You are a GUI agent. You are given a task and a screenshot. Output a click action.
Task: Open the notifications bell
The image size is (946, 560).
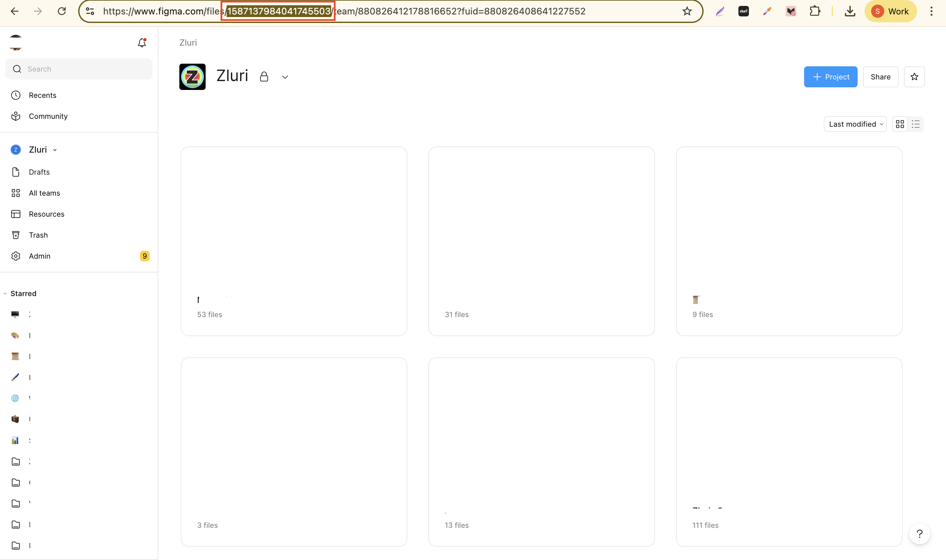pyautogui.click(x=142, y=43)
